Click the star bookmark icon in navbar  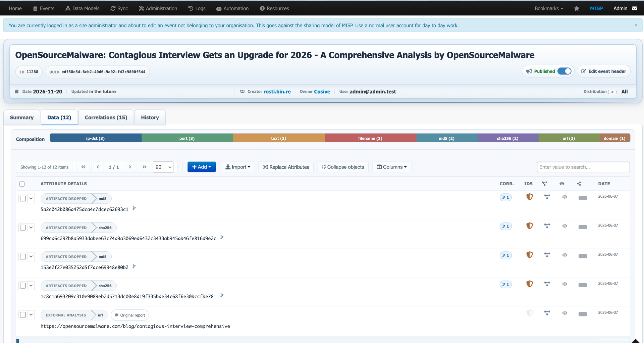[x=577, y=8]
